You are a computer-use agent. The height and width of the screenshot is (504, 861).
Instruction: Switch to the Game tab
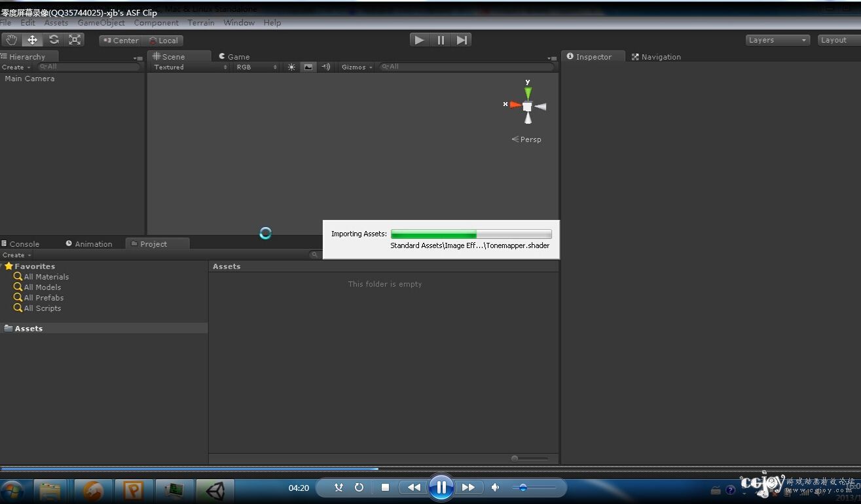point(234,57)
